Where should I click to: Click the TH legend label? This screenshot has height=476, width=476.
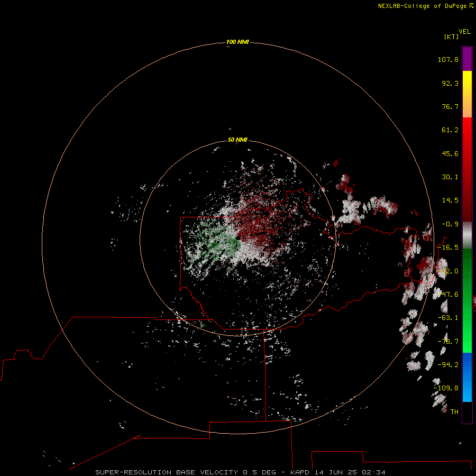click(x=454, y=412)
